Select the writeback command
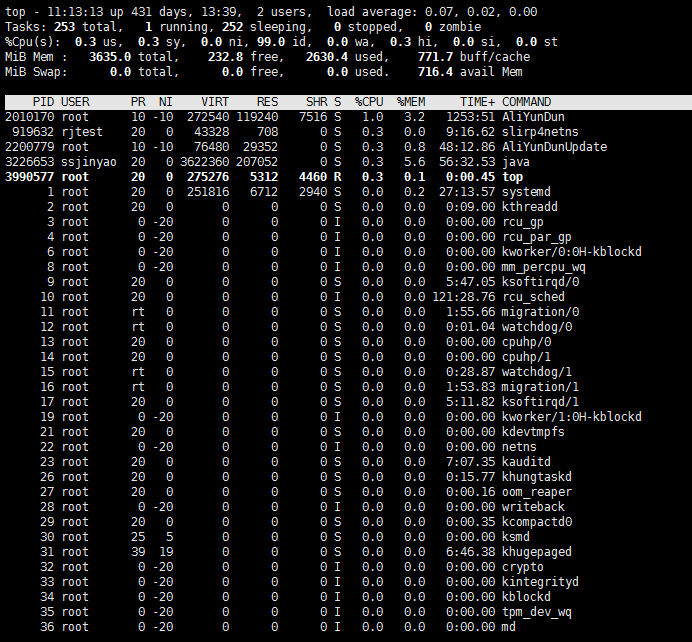 (x=533, y=507)
